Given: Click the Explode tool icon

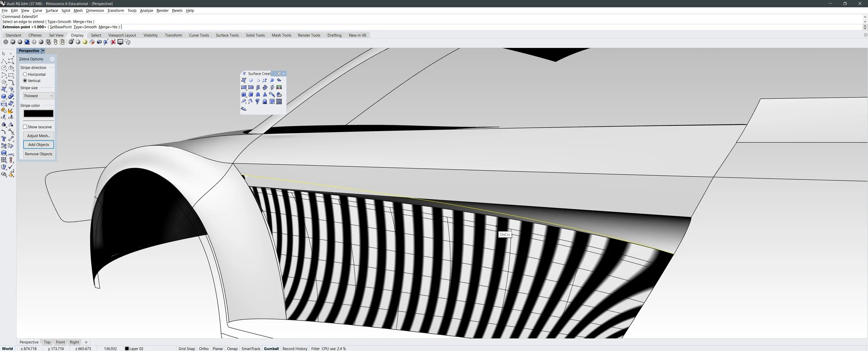Looking at the screenshot, I should 11,111.
